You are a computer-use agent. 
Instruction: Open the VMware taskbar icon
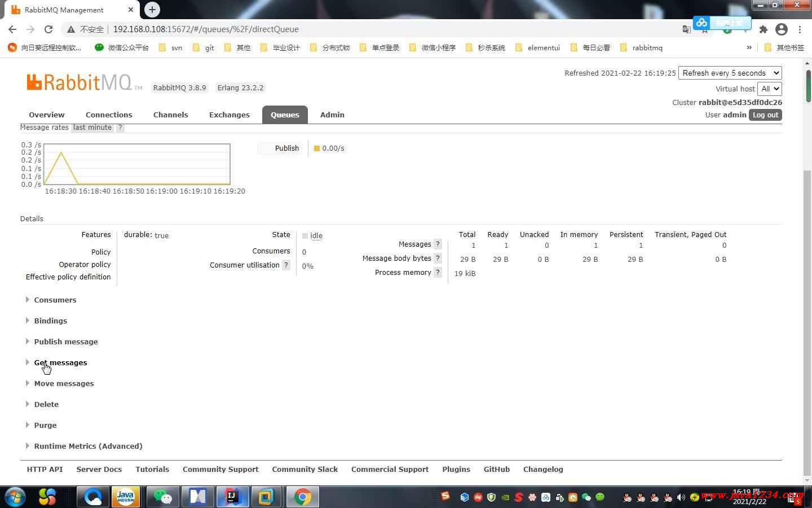[x=266, y=497]
